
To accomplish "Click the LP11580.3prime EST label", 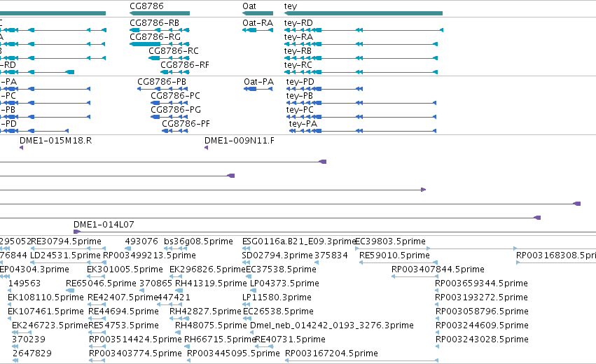I will click(277, 298).
